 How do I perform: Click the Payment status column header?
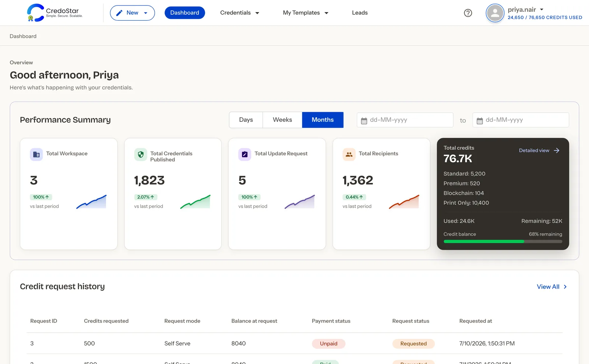[x=331, y=321]
